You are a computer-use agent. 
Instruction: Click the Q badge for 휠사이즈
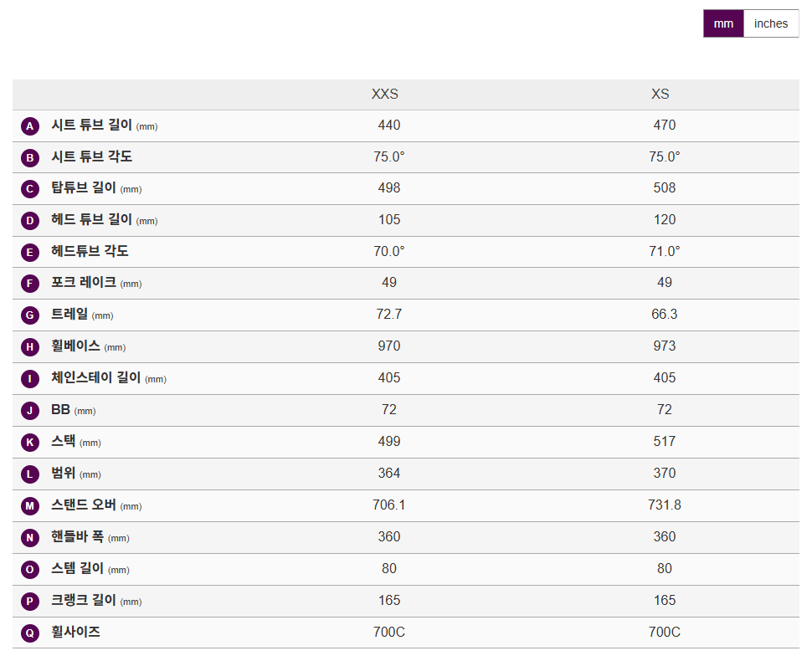pyautogui.click(x=30, y=633)
